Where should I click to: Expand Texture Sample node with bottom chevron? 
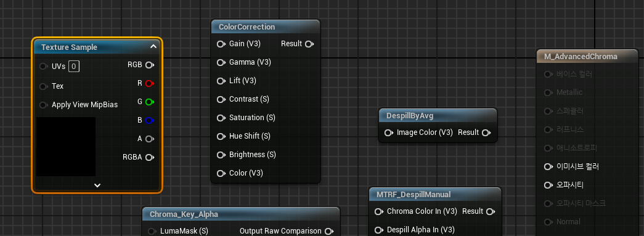tap(97, 185)
